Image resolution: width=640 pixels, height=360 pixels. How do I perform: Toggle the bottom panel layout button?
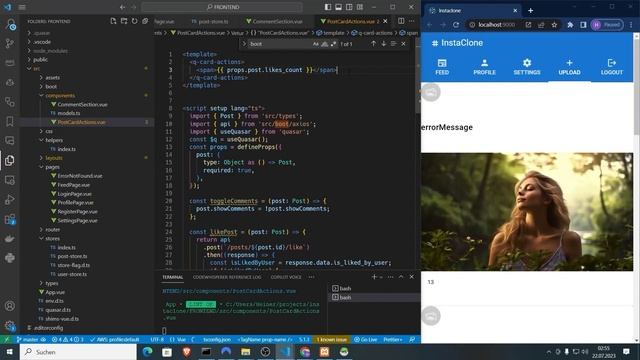click(x=338, y=7)
